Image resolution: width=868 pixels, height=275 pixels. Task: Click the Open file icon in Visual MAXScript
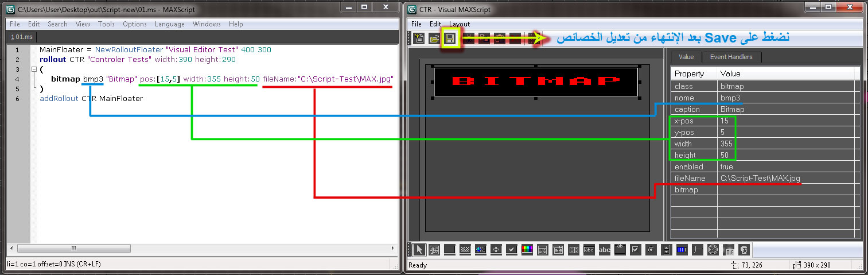tap(434, 38)
